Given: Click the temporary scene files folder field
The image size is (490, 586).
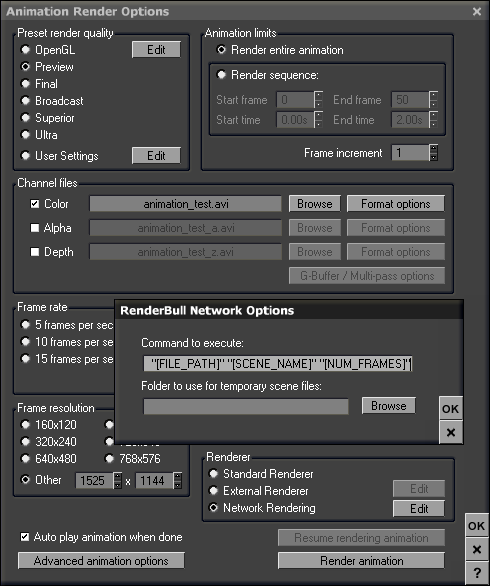Looking at the screenshot, I should point(246,407).
